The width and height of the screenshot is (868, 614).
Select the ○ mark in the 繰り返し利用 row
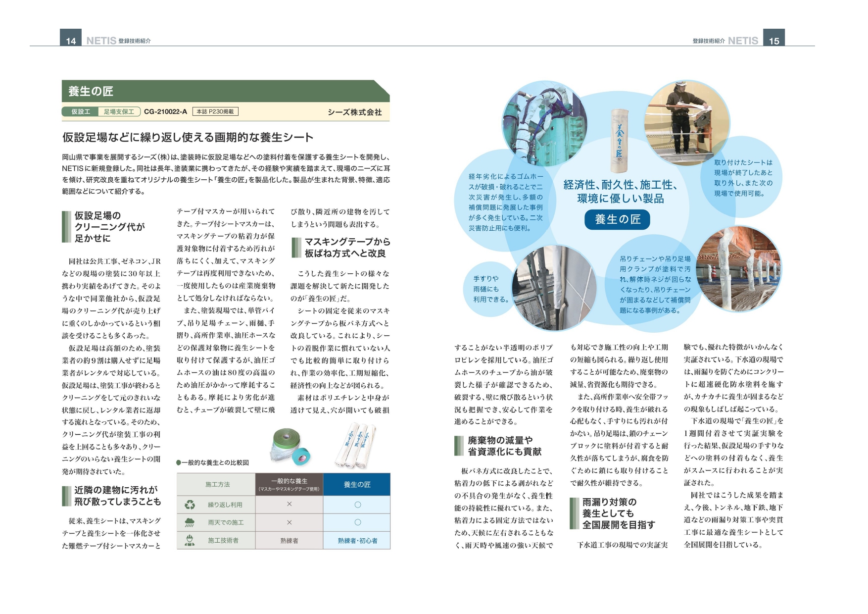(357, 505)
